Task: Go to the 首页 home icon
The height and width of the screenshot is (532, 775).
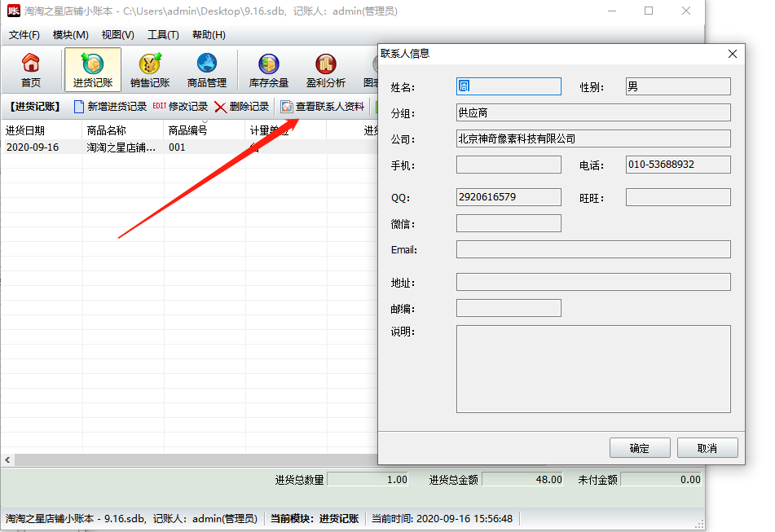Action: tap(31, 70)
